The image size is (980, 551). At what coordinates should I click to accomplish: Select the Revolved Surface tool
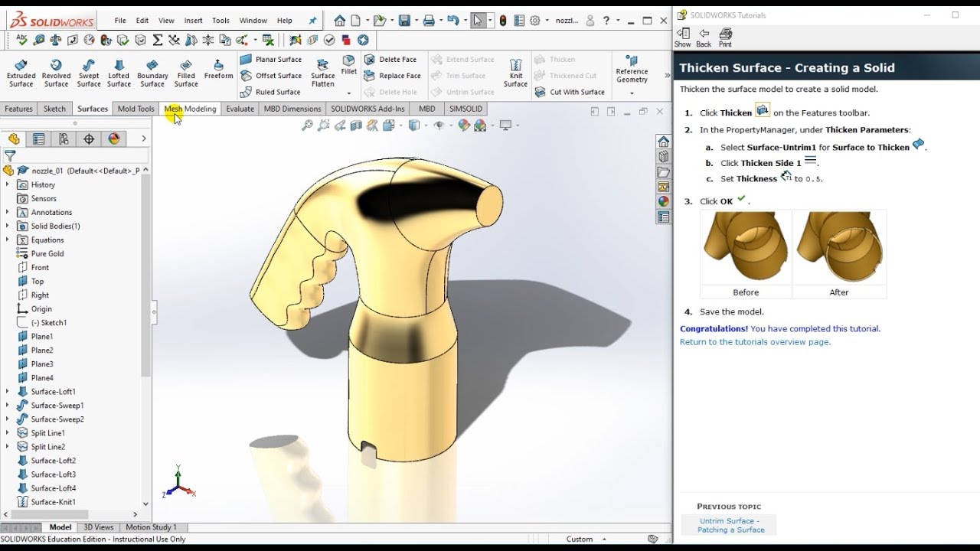click(x=56, y=73)
